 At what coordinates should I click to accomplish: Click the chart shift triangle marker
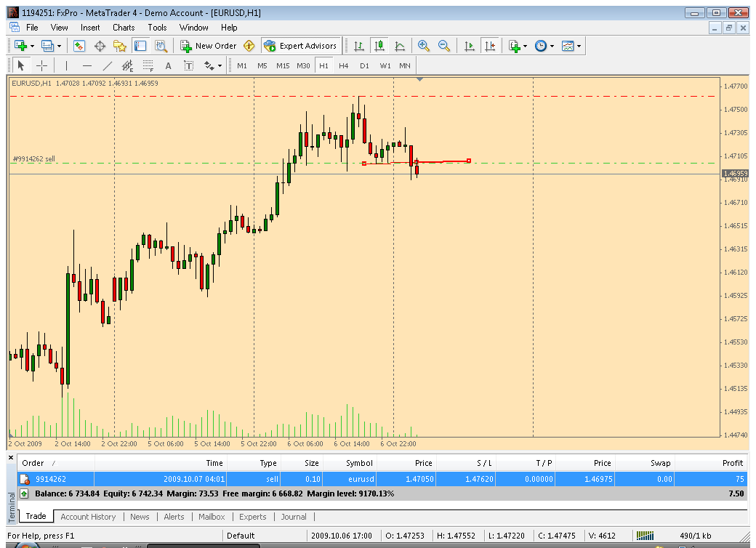tap(420, 79)
